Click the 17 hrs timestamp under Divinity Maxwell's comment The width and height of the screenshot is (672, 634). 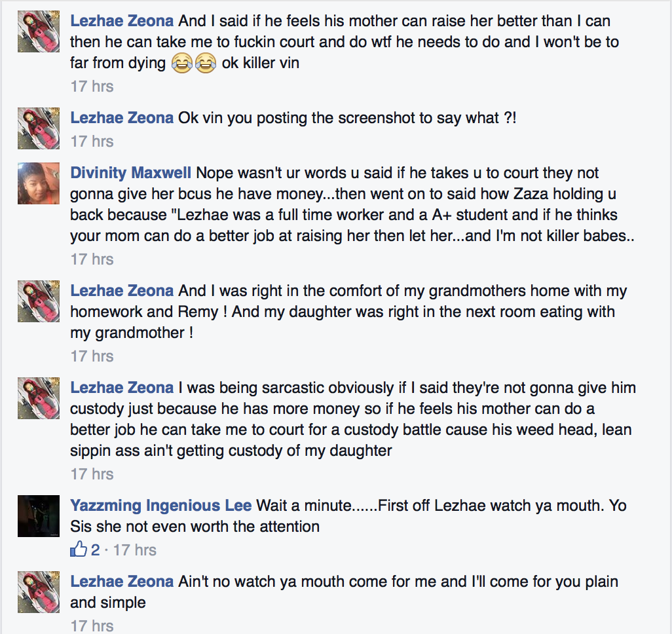click(x=92, y=259)
